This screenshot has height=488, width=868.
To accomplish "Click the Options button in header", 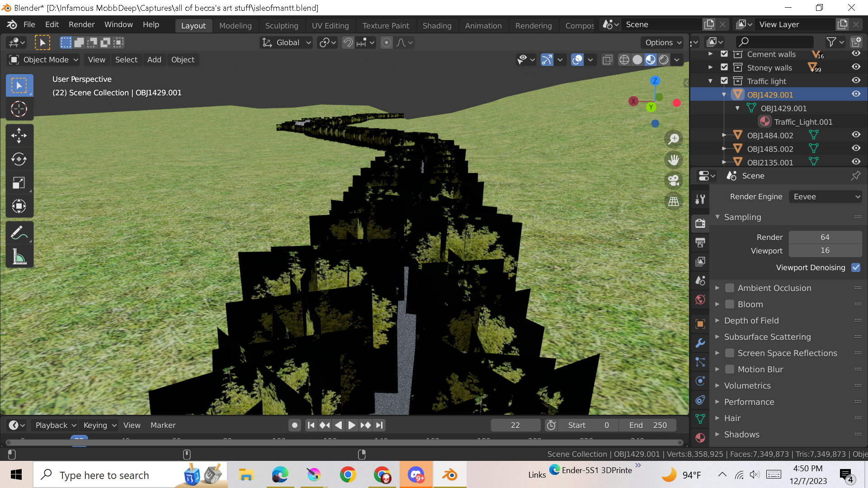I will tap(663, 42).
